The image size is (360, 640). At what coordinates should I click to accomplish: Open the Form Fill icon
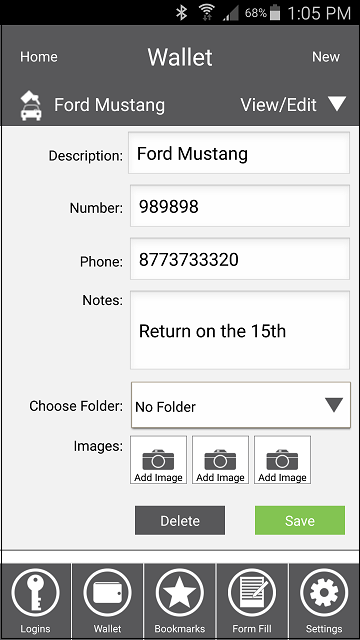coord(252,593)
